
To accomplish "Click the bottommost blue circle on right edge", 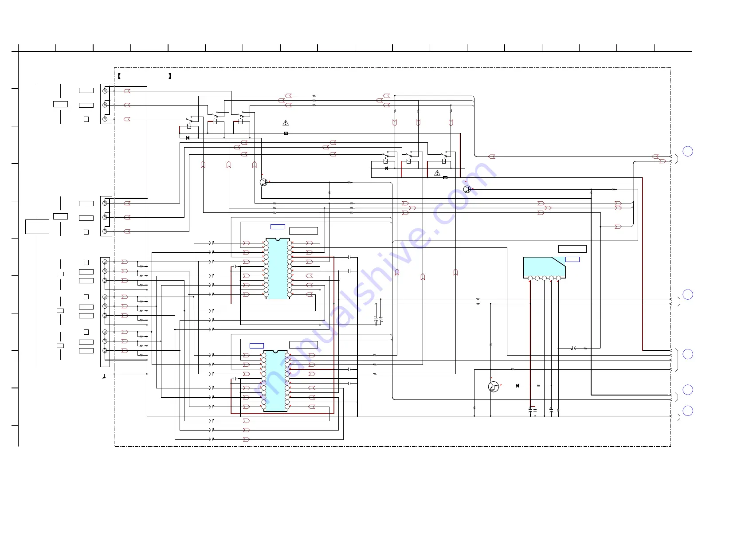I will point(688,411).
